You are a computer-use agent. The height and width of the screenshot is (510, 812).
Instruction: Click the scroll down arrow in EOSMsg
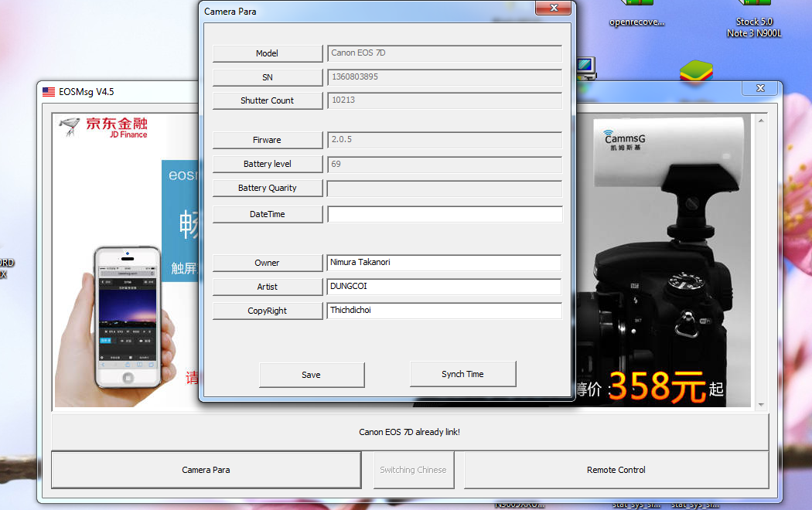click(761, 404)
